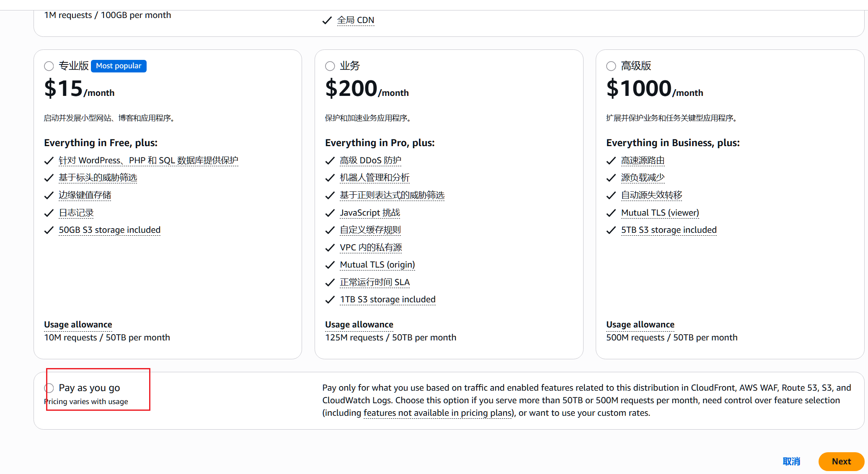
Task: Open the Mutual TLS (viewer) link
Action: tap(660, 213)
